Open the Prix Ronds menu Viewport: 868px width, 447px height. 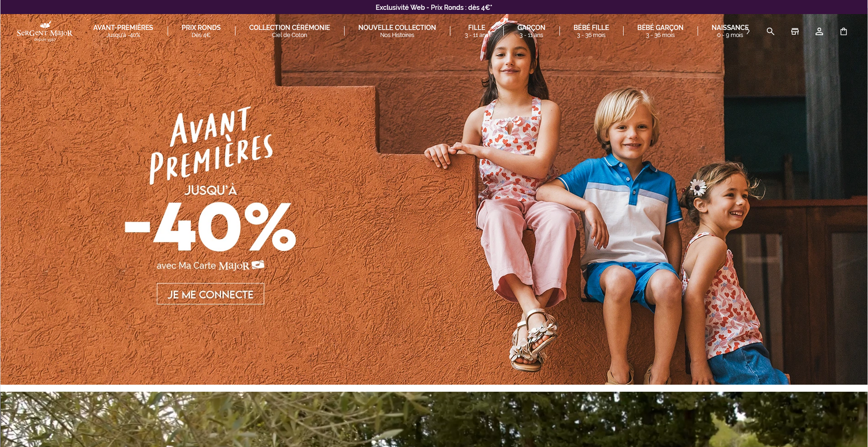click(201, 31)
